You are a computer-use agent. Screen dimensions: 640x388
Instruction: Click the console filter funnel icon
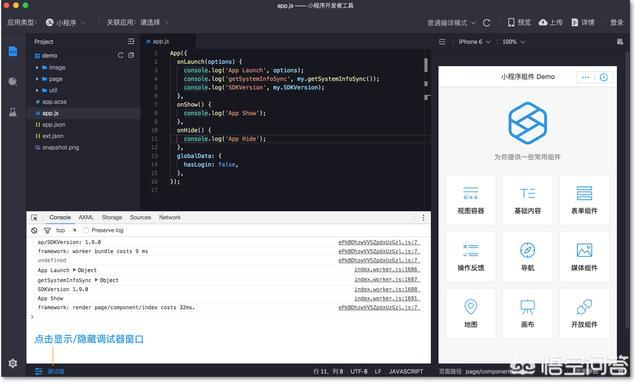[x=47, y=231]
